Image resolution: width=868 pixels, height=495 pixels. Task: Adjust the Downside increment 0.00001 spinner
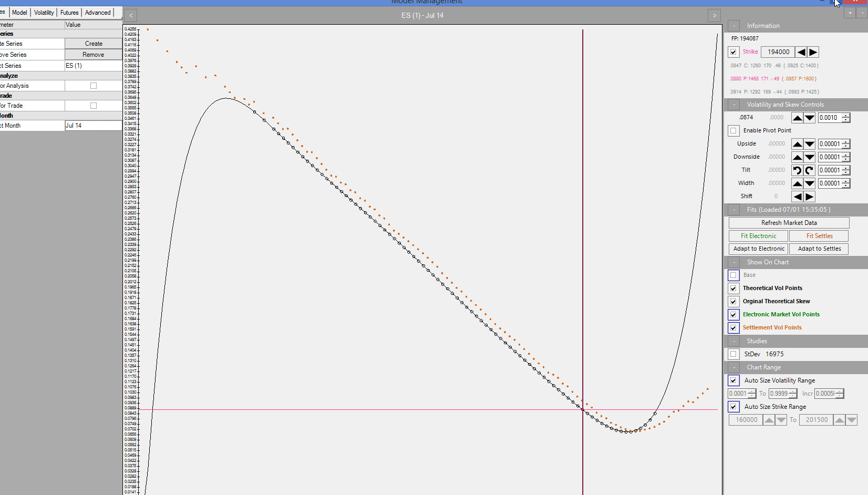pyautogui.click(x=845, y=157)
